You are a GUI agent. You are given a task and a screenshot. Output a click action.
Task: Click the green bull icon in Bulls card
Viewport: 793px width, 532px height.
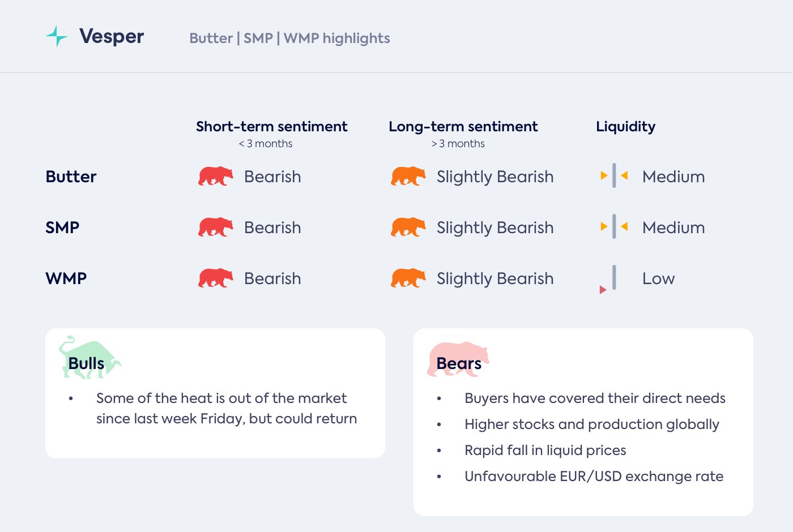pyautogui.click(x=89, y=358)
